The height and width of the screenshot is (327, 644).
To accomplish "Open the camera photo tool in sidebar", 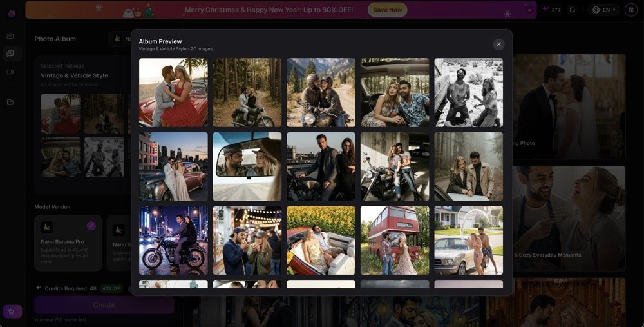I will point(10,36).
